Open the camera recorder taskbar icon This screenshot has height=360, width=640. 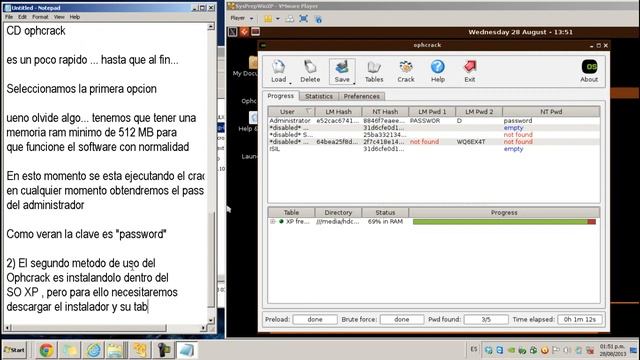tap(163, 350)
